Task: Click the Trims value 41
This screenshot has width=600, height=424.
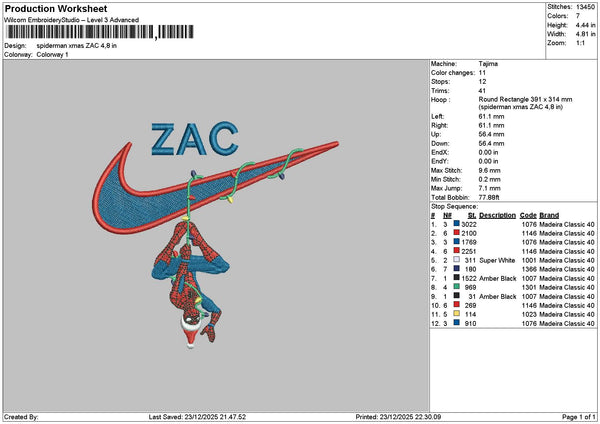Action: coord(482,91)
